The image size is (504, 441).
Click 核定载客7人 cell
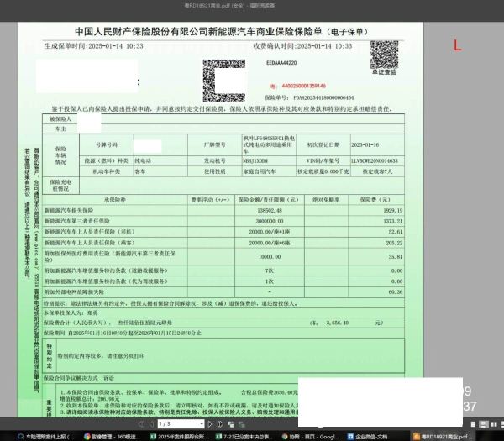pyautogui.click(x=377, y=171)
